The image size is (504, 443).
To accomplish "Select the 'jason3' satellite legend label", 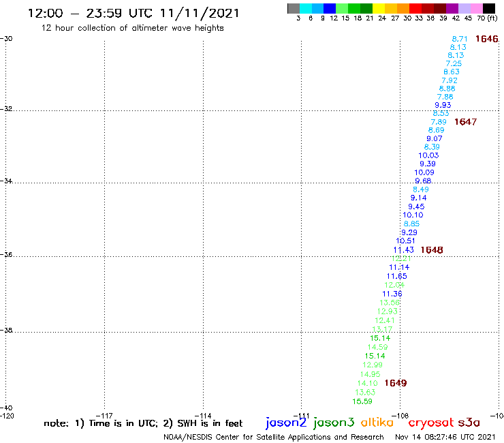I will (x=334, y=423).
